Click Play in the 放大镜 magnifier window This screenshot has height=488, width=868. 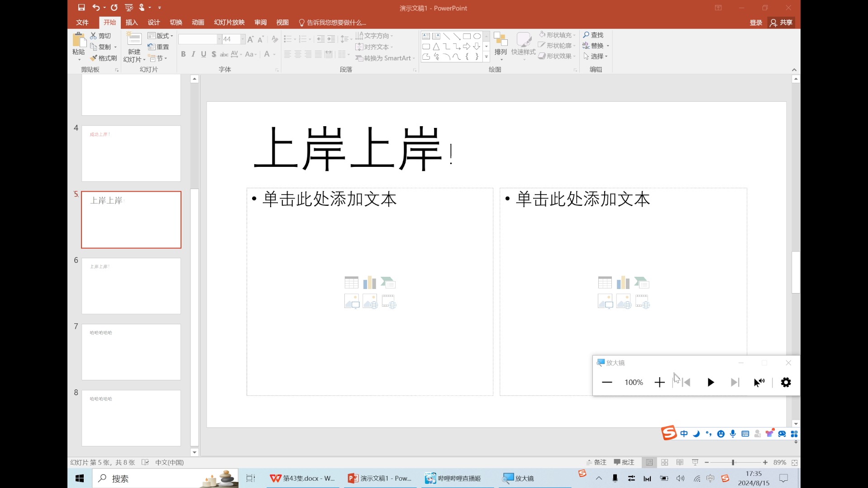(710, 382)
